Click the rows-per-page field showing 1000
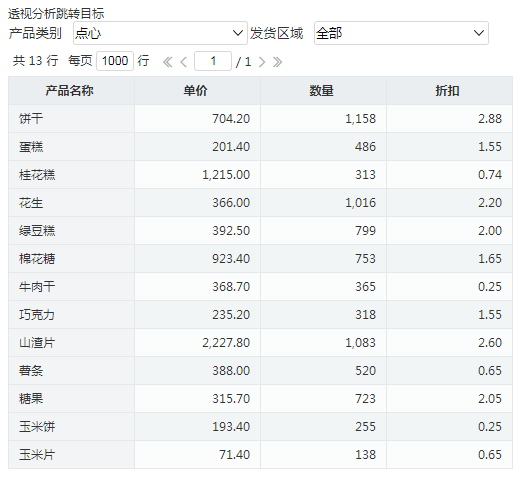The width and height of the screenshot is (532, 480). [115, 61]
